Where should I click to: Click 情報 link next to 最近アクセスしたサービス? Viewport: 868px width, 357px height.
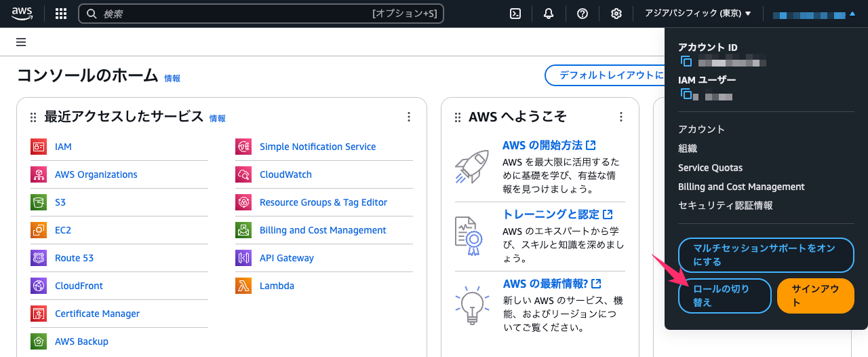click(x=218, y=118)
